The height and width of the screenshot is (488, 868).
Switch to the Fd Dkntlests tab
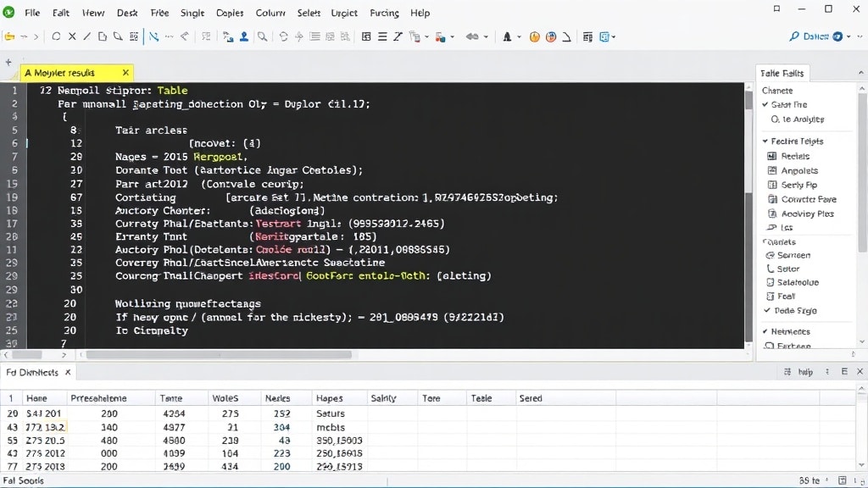pyautogui.click(x=32, y=373)
